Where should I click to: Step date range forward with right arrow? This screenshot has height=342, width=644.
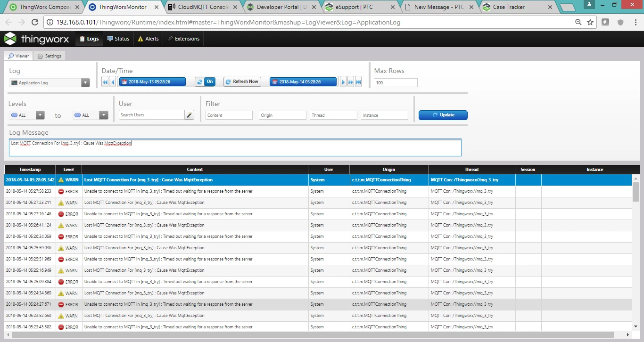click(343, 81)
